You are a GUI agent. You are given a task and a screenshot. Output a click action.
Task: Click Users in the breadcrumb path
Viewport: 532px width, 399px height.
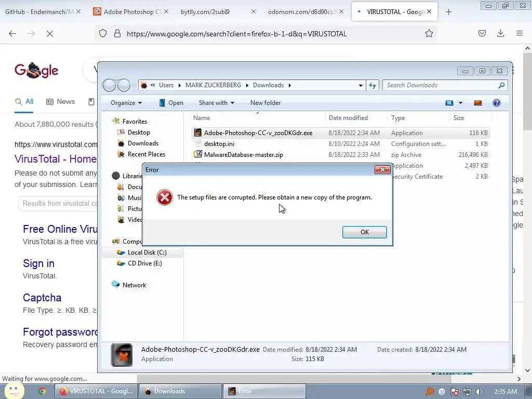pyautogui.click(x=166, y=85)
